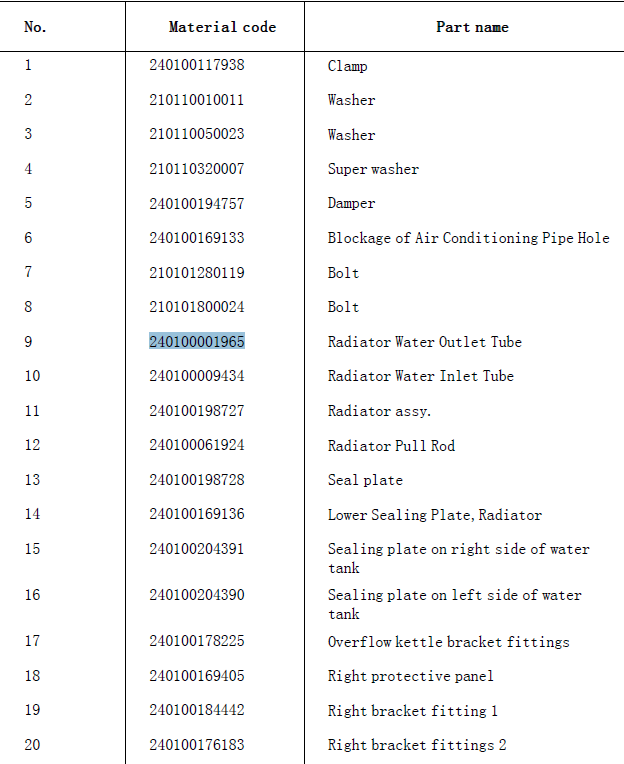Click material code 240100061924
The image size is (624, 764).
click(197, 445)
